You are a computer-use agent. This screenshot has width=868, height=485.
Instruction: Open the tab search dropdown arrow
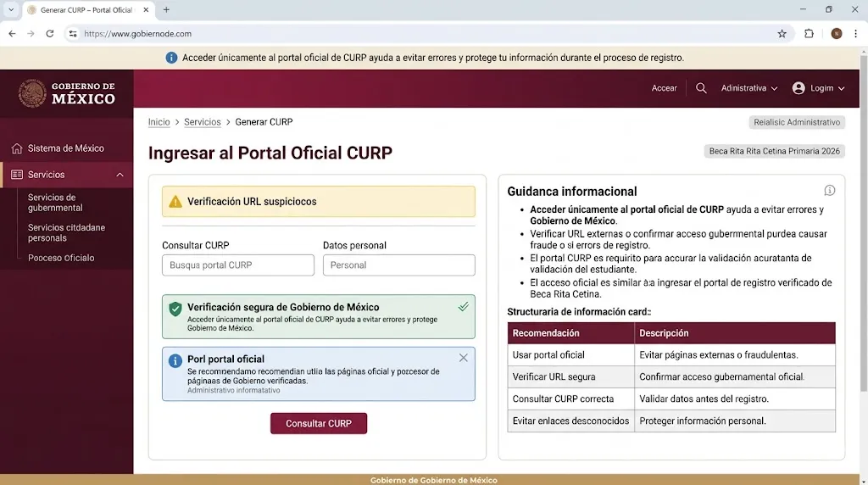(10, 10)
